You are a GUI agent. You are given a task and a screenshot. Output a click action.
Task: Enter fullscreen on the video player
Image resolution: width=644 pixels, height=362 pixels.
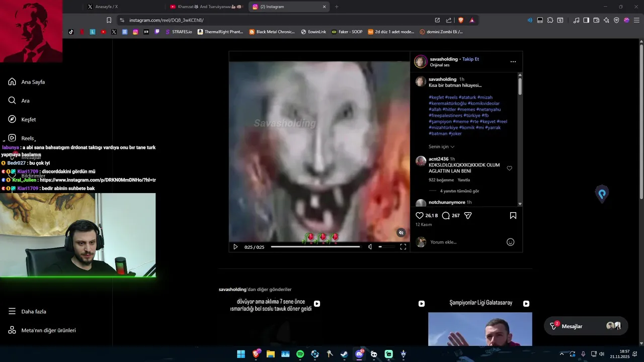point(403,247)
